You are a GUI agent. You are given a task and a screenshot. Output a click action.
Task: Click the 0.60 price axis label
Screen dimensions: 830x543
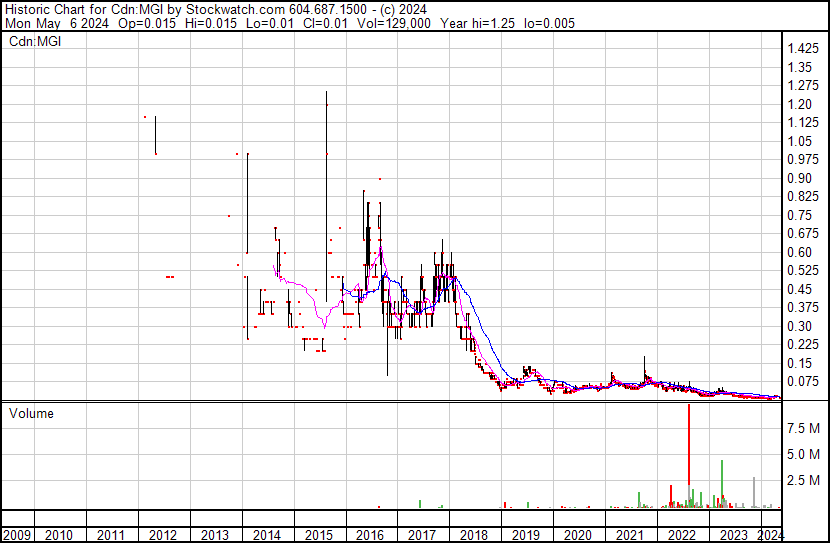tap(799, 252)
